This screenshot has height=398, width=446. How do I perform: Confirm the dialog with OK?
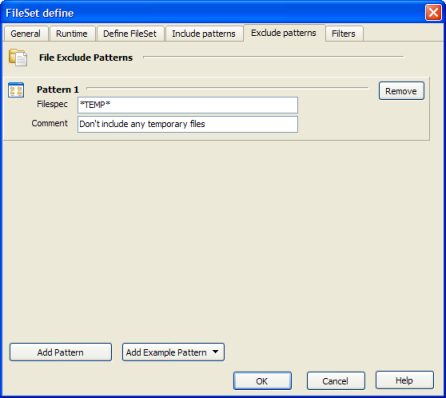(x=262, y=381)
